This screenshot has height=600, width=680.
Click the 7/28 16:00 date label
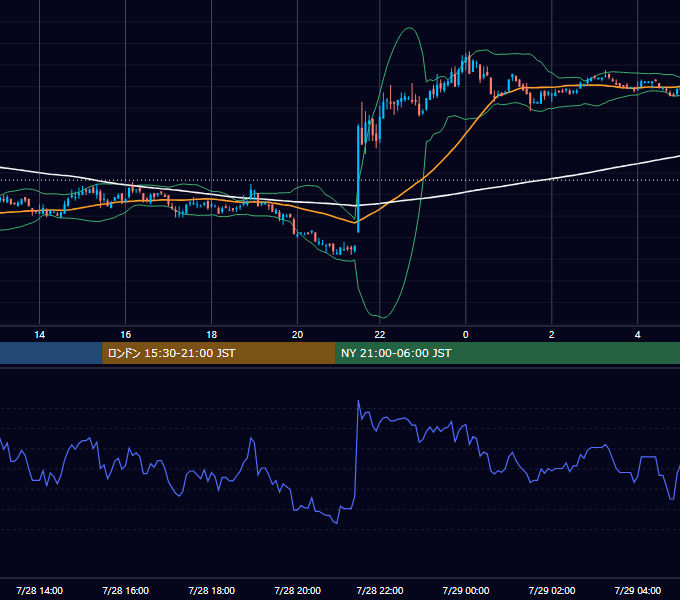125,590
